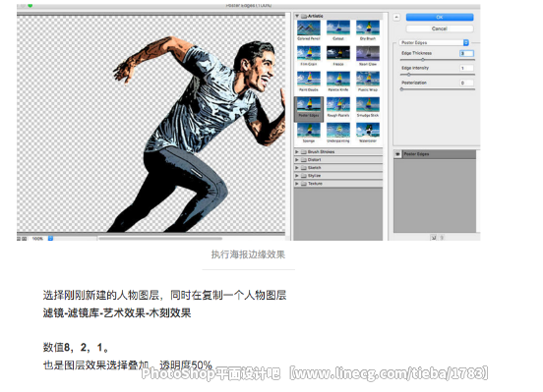The height and width of the screenshot is (392, 543).
Task: Collapse the Artistic filter folder
Action: click(x=297, y=16)
